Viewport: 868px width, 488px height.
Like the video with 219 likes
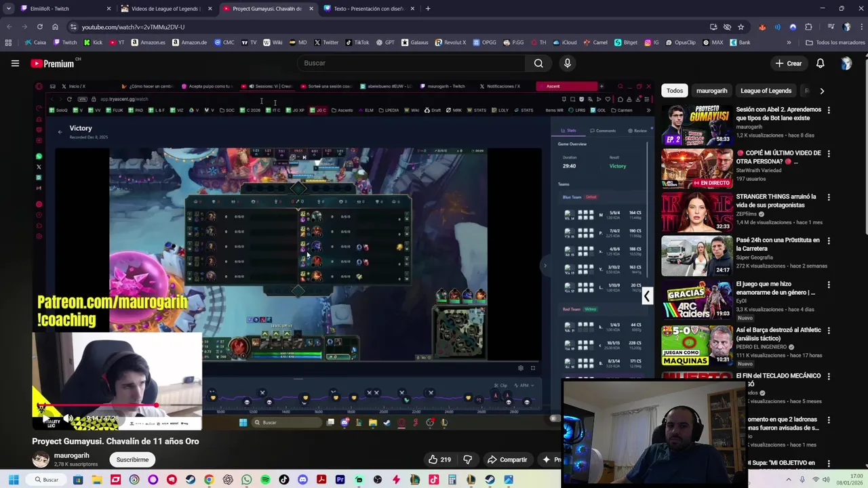pyautogui.click(x=439, y=460)
